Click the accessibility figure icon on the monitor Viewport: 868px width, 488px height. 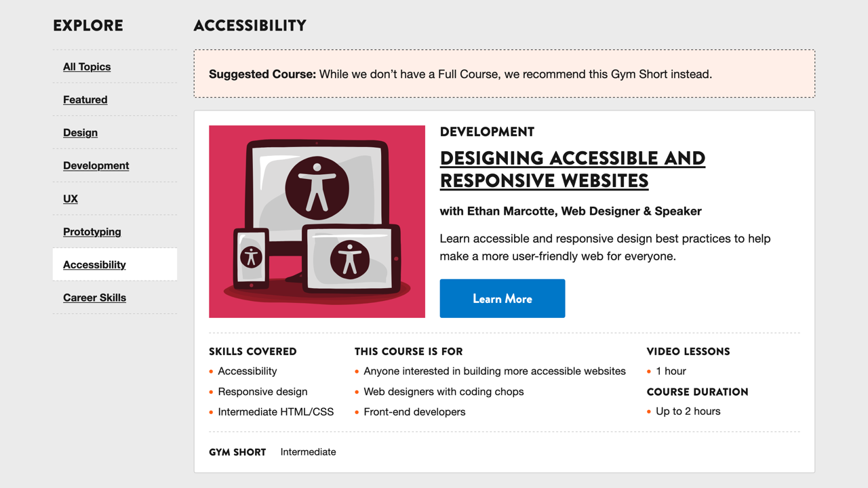tap(317, 186)
